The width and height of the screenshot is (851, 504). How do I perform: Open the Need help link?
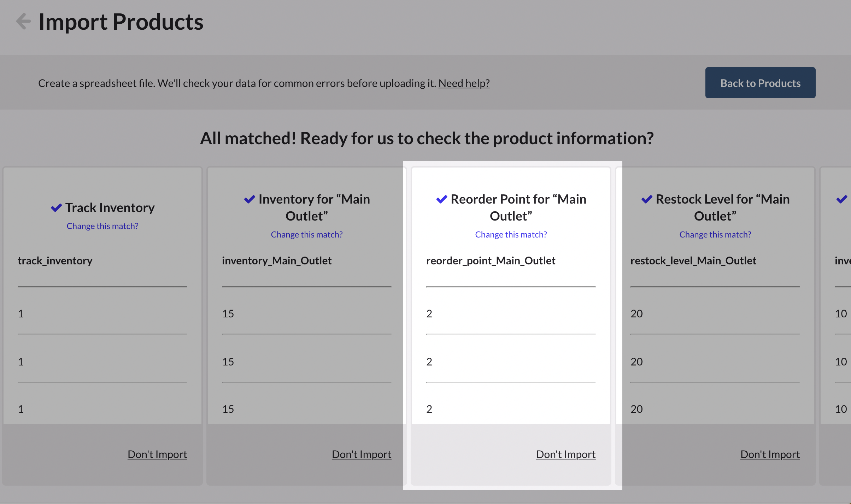pos(464,83)
